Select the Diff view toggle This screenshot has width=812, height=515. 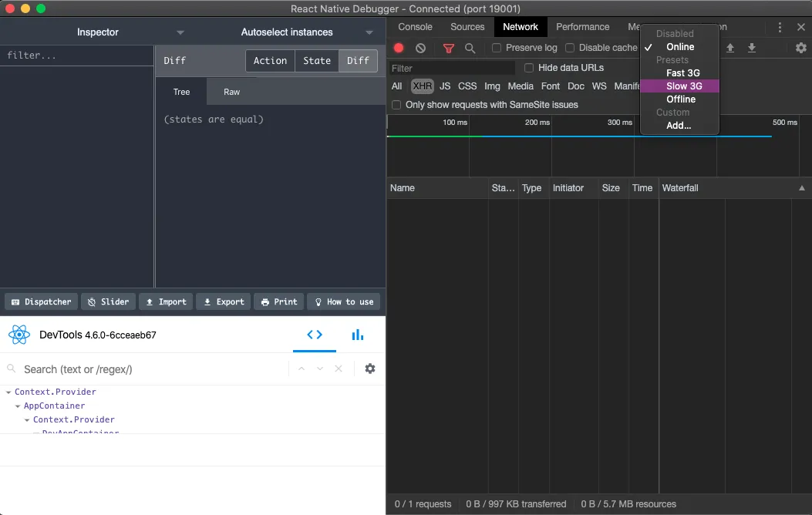point(358,61)
